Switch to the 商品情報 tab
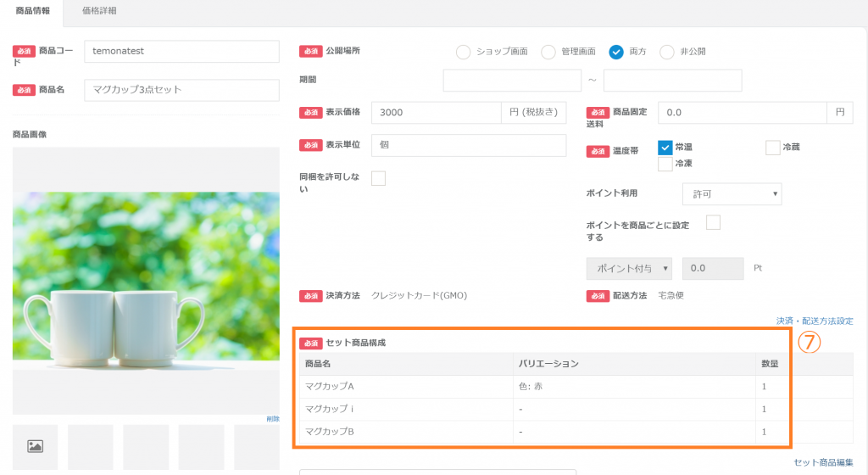The width and height of the screenshot is (868, 475). click(33, 11)
